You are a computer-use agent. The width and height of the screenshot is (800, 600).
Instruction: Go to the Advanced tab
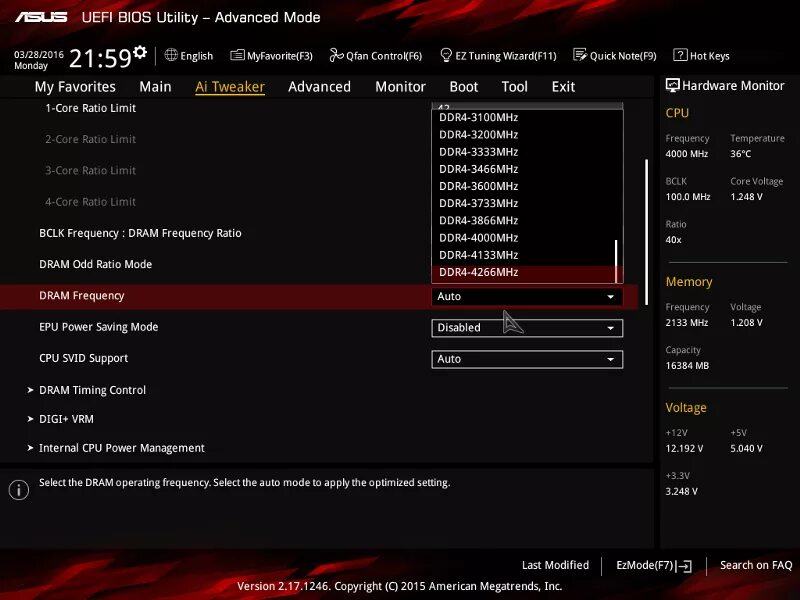319,87
